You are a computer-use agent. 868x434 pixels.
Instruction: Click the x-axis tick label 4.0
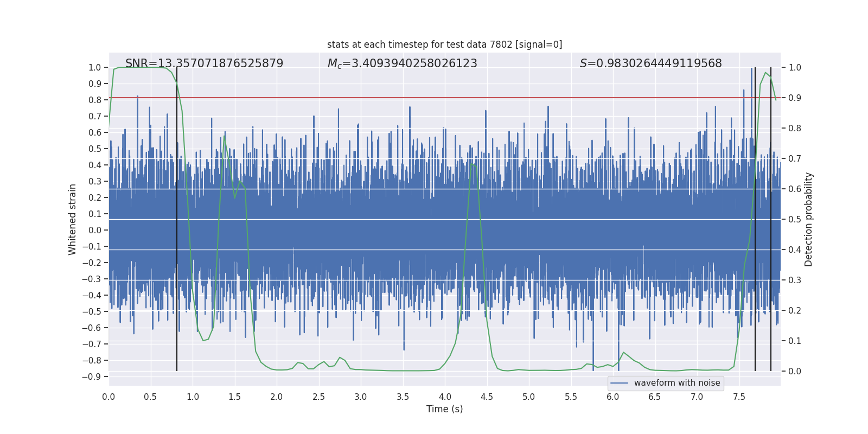[x=445, y=397]
